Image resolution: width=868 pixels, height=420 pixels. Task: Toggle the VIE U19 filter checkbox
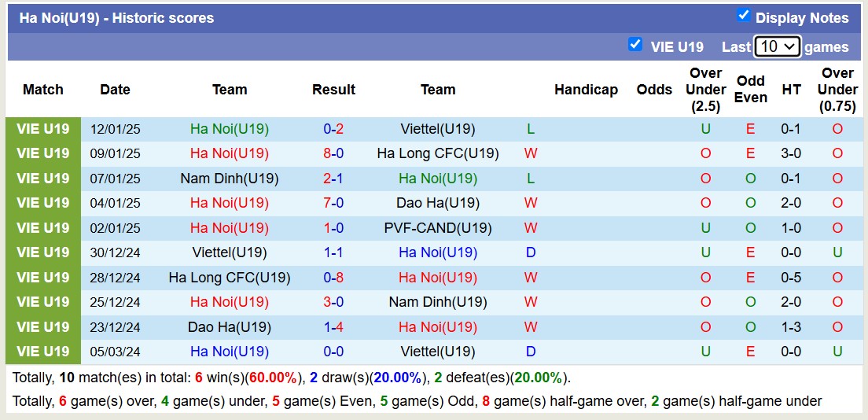(x=635, y=44)
